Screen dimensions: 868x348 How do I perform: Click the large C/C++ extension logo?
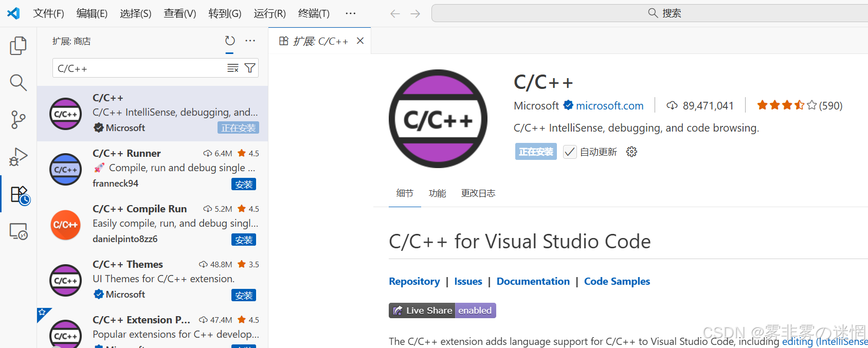point(438,119)
